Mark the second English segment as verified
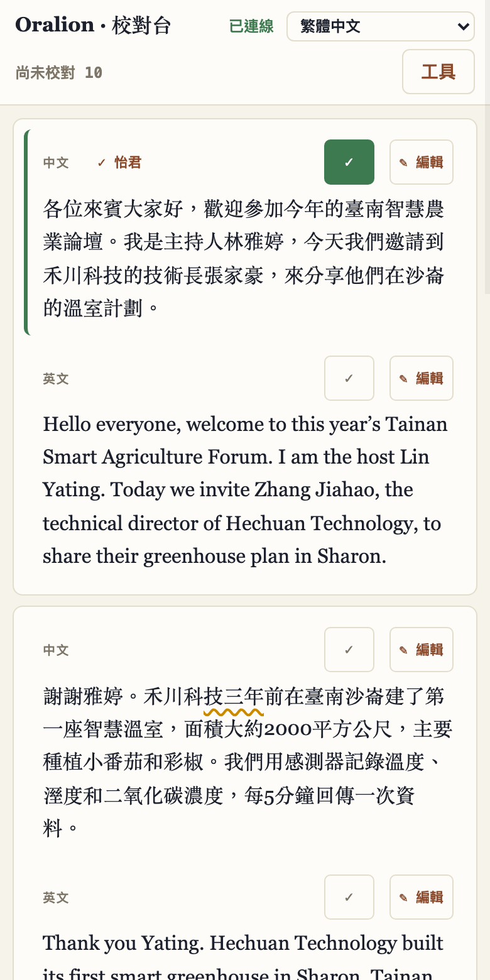Viewport: 490px width, 980px height. pyautogui.click(x=349, y=897)
